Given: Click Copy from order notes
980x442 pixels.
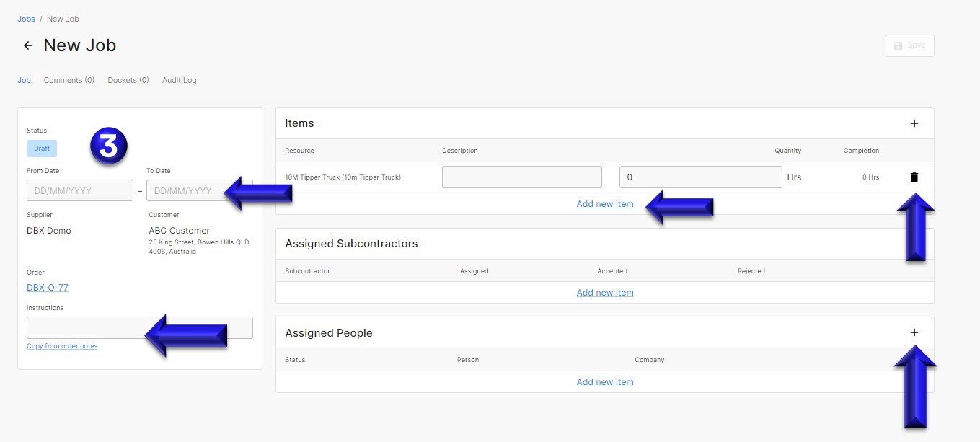Looking at the screenshot, I should [x=62, y=345].
